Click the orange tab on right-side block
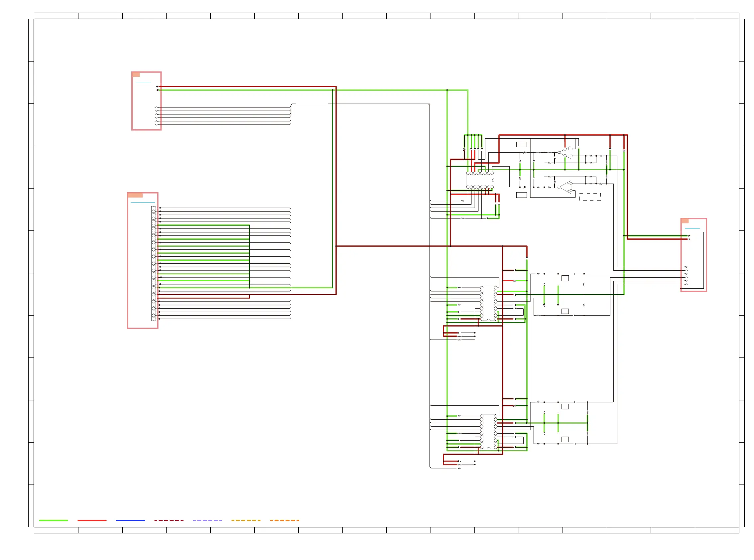 tap(685, 221)
